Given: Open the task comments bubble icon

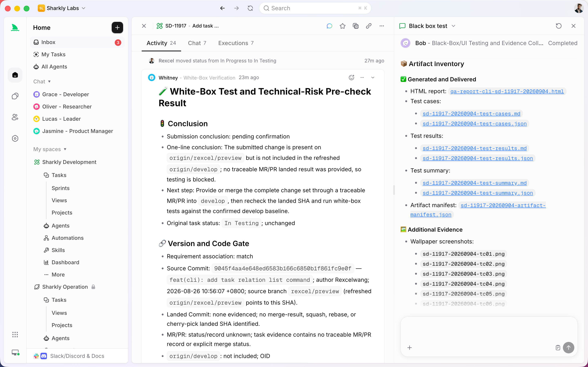Looking at the screenshot, I should pos(329,26).
